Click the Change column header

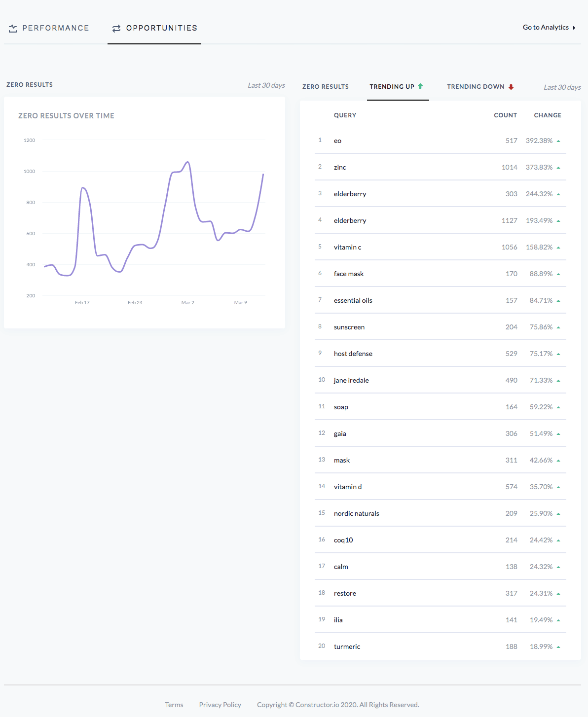[x=548, y=115]
